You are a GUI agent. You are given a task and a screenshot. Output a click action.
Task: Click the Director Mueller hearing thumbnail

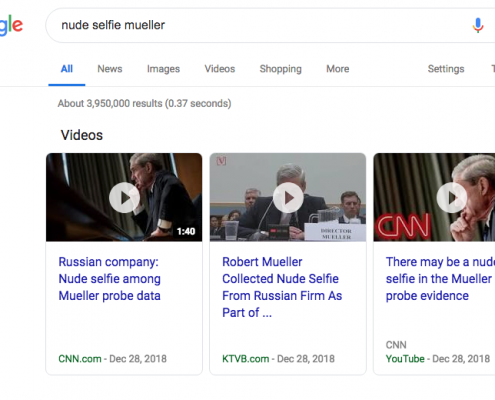pos(288,197)
